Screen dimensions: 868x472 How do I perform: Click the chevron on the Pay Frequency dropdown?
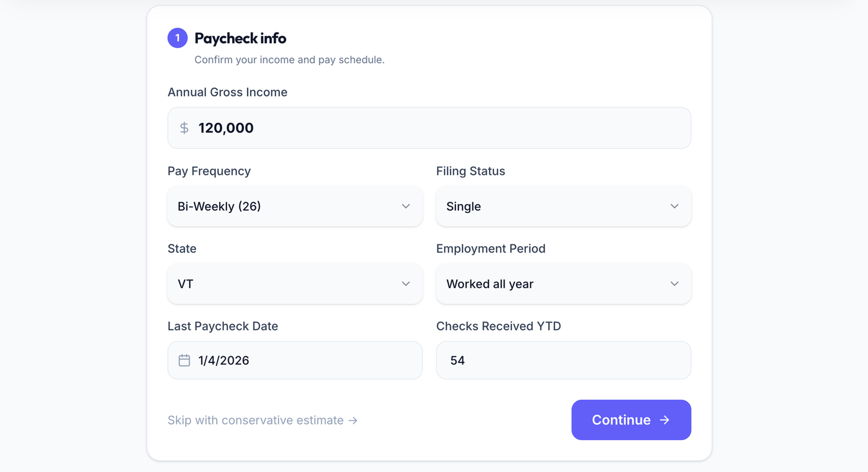pos(406,206)
